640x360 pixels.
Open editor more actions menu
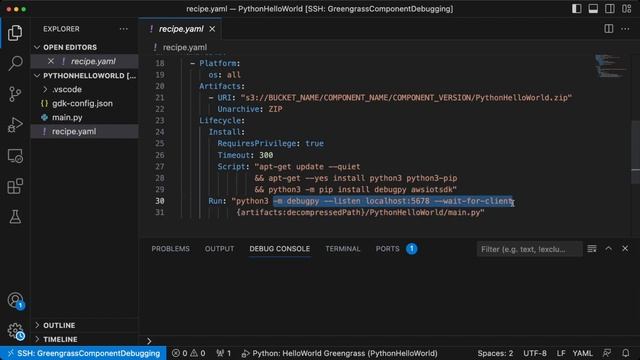(625, 29)
